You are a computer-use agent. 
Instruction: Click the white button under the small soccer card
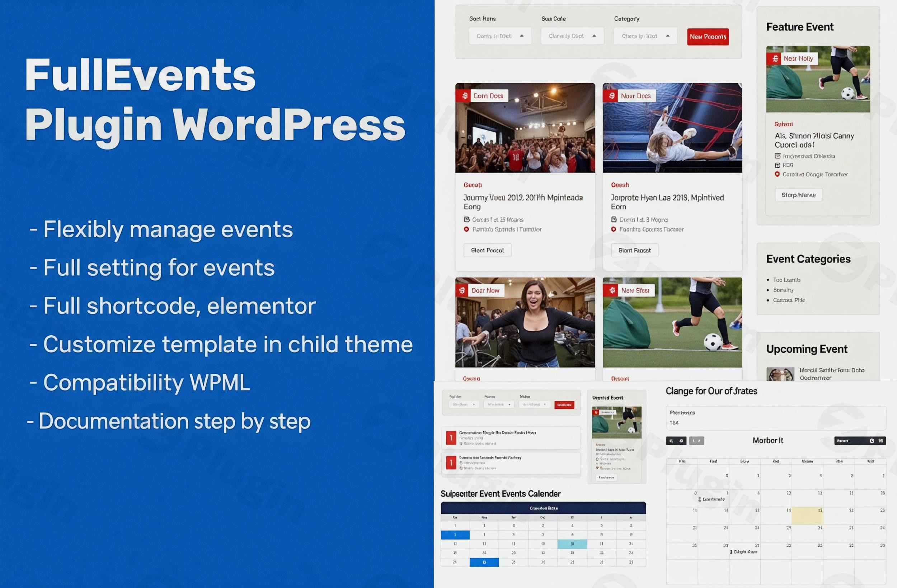[606, 477]
